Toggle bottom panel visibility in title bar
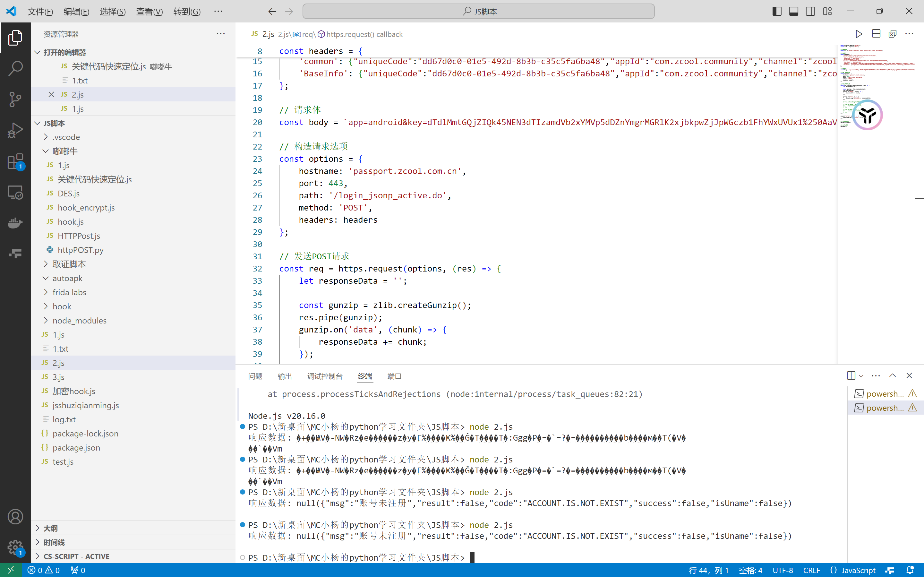The image size is (924, 577). pos(793,12)
